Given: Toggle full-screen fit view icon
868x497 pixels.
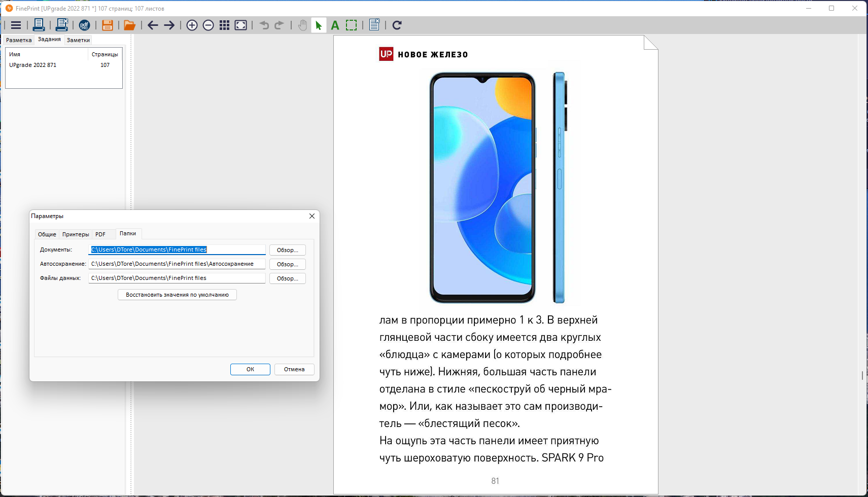Looking at the screenshot, I should coord(241,25).
